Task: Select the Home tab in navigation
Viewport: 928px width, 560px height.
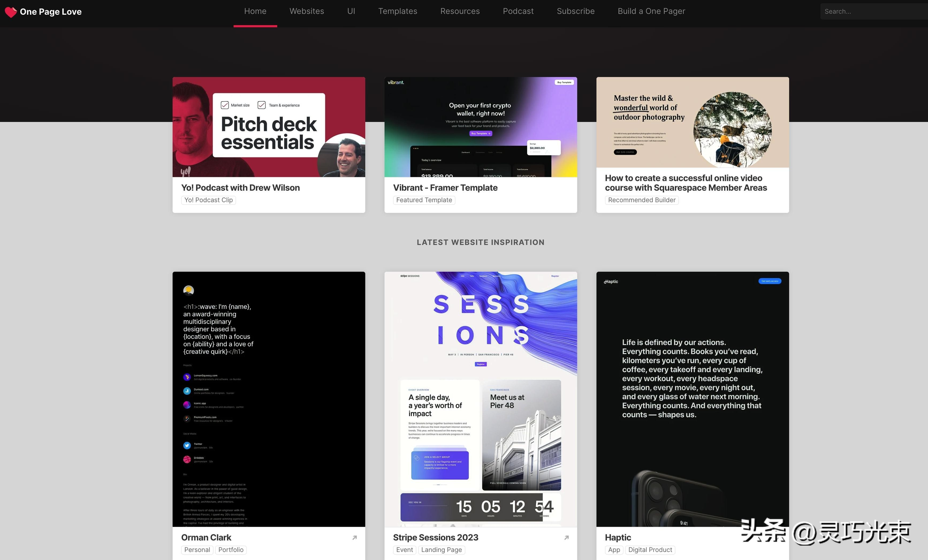Action: (255, 11)
